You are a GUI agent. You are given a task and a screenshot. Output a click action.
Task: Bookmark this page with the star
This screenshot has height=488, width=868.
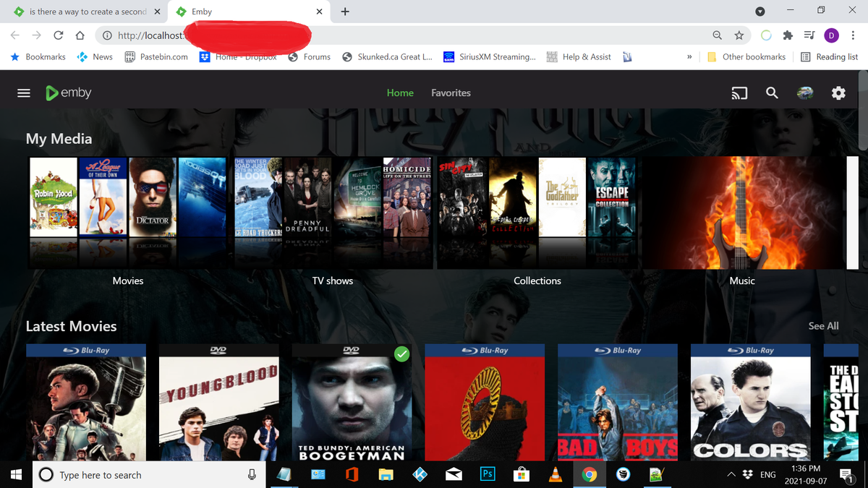(x=739, y=35)
